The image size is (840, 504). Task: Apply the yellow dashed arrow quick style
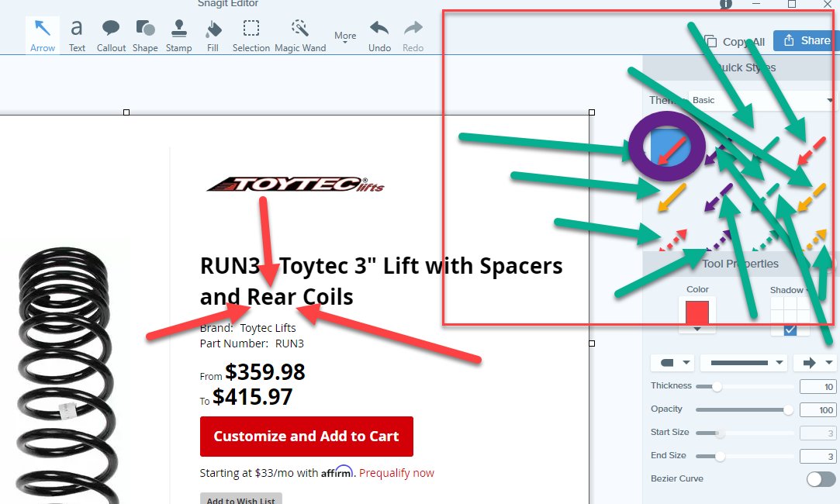(x=811, y=197)
